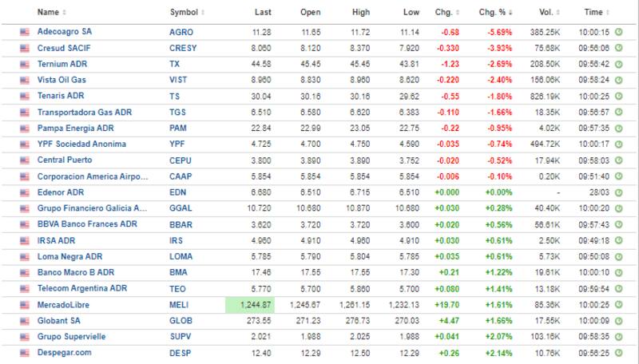This screenshot has height=364, width=639.
Task: Open the Pampa Energia ADR link
Action: (x=77, y=128)
